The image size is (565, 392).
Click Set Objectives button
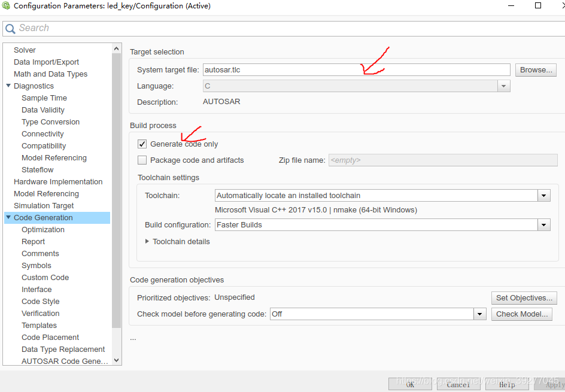[x=524, y=298]
